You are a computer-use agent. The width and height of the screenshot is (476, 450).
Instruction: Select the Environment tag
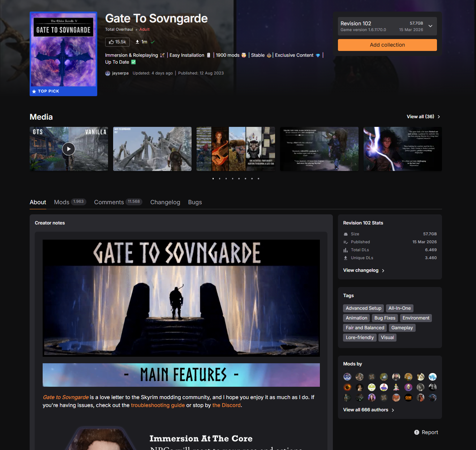pos(416,318)
